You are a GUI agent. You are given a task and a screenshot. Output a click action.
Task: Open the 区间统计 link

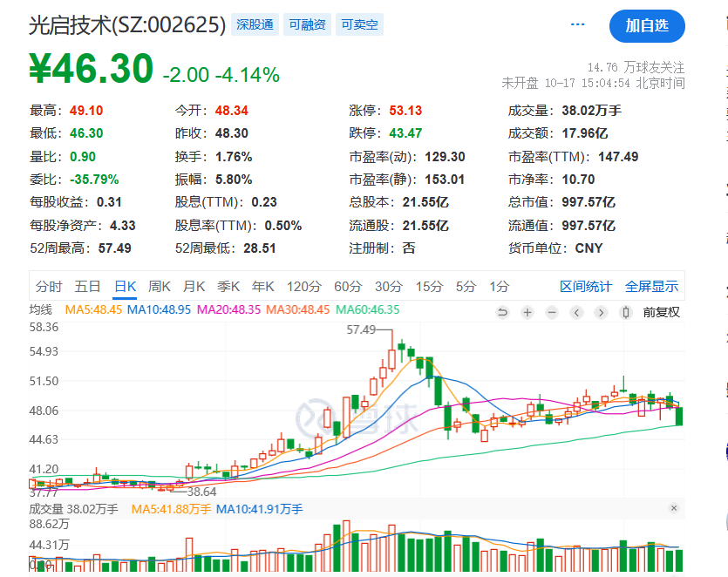(x=586, y=287)
